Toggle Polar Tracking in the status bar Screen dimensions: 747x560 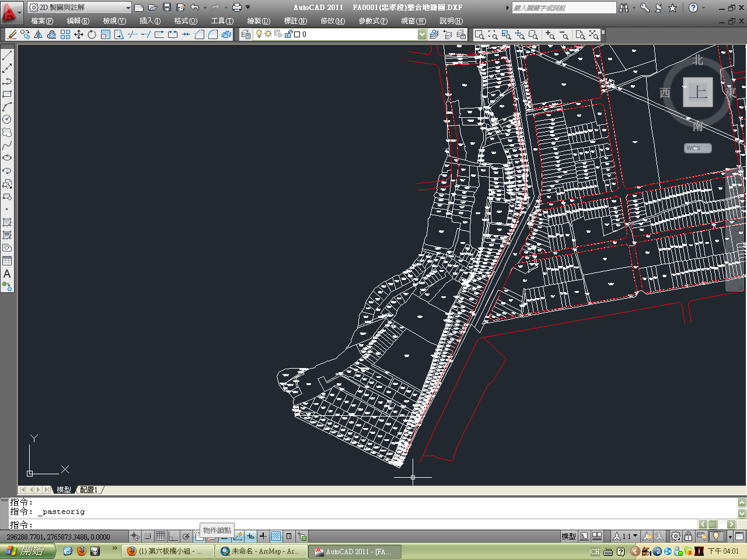[186, 536]
